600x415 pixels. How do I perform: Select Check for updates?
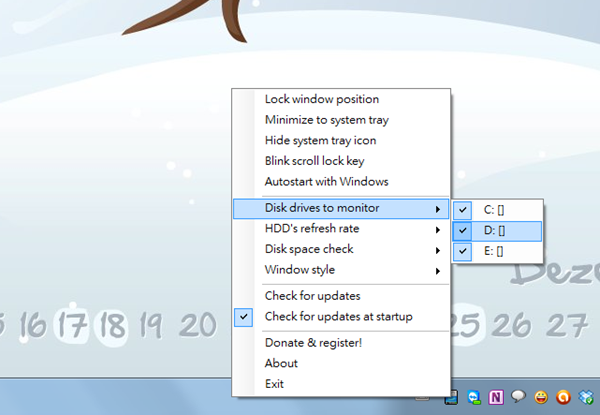pyautogui.click(x=341, y=296)
